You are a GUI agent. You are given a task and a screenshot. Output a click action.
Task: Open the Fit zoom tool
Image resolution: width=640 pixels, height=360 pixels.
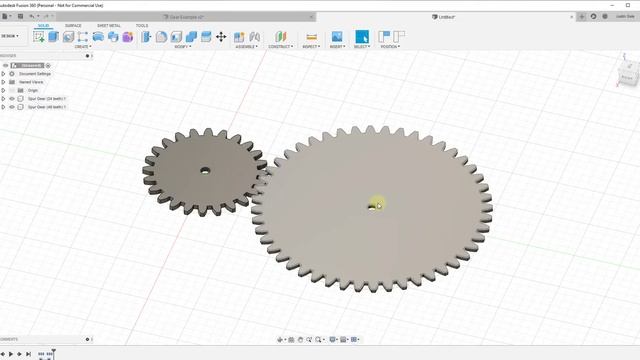tap(319, 340)
